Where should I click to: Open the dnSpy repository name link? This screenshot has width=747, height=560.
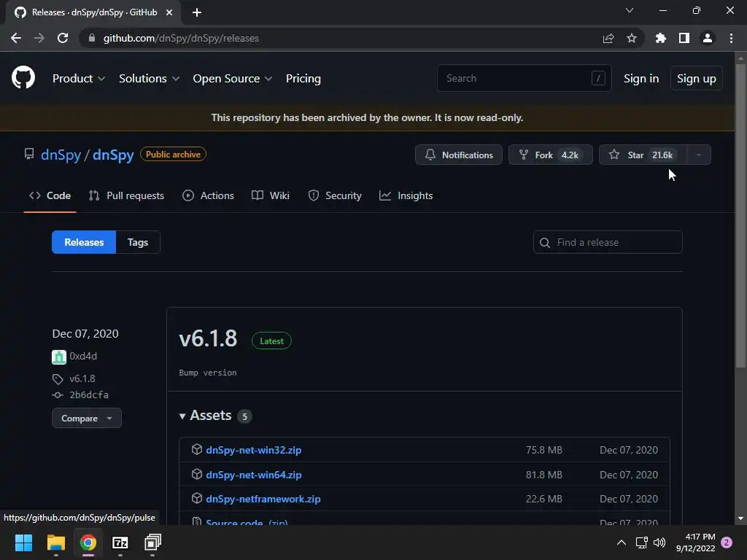point(113,155)
